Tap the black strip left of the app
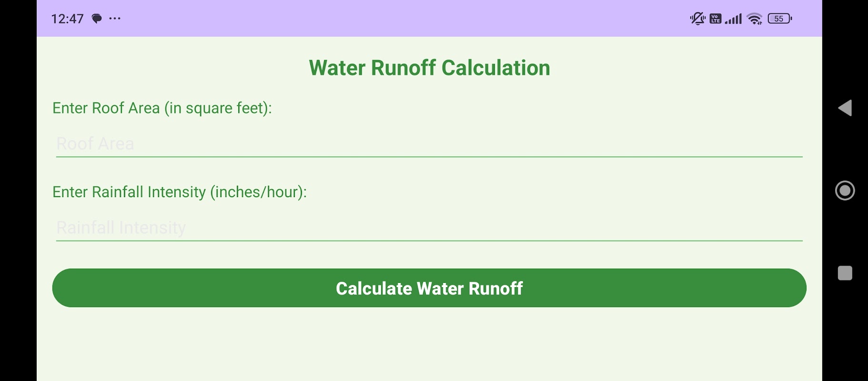 18,190
